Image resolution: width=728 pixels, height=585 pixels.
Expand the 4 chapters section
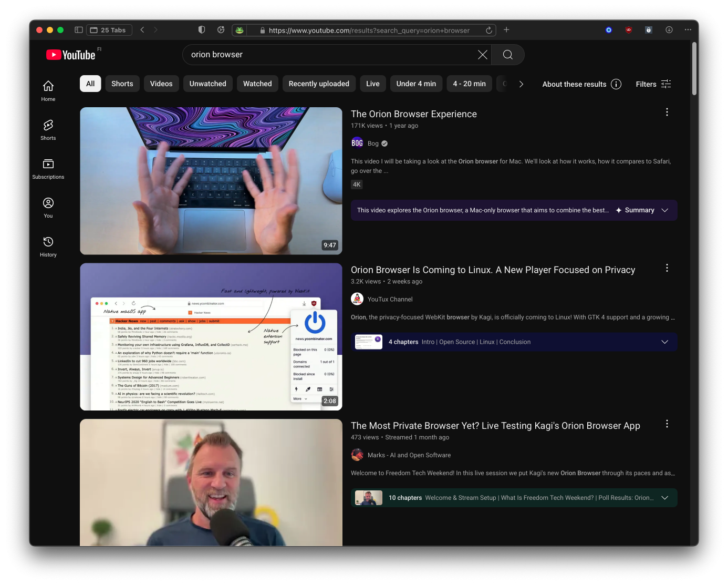(664, 342)
